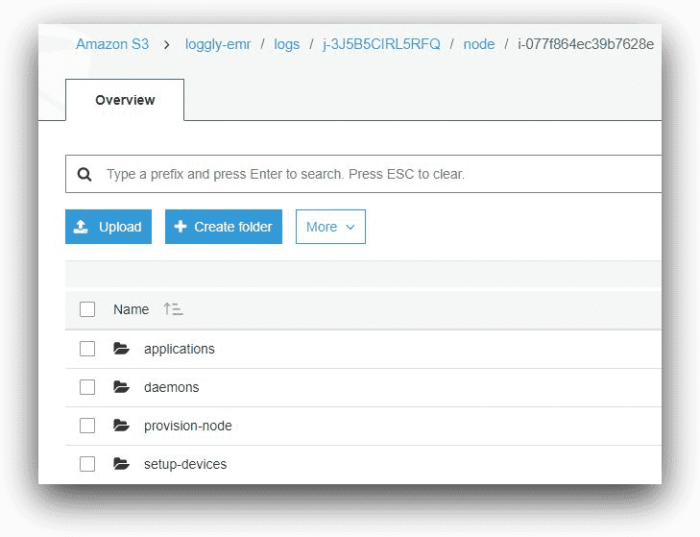
Task: Check the applications folder checkbox
Action: pos(87,349)
